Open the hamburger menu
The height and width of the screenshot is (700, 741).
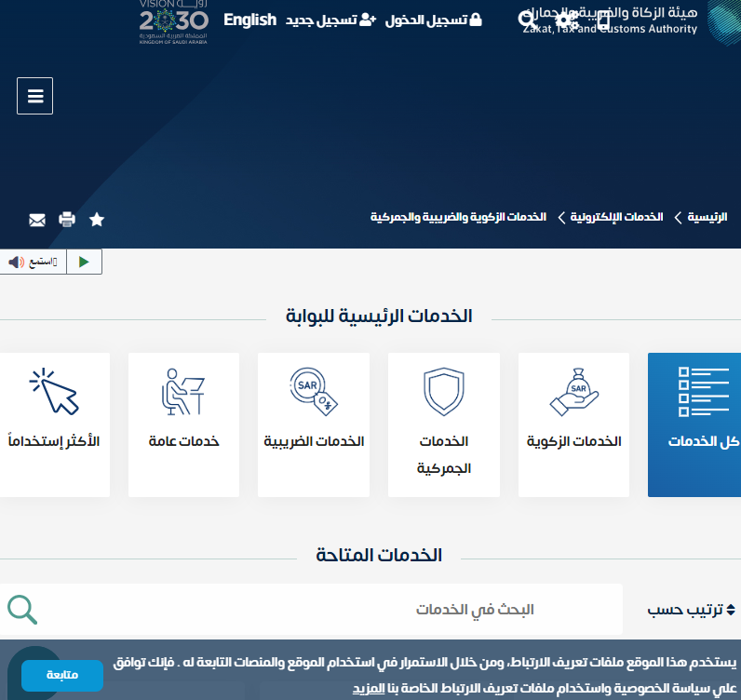[x=35, y=96]
